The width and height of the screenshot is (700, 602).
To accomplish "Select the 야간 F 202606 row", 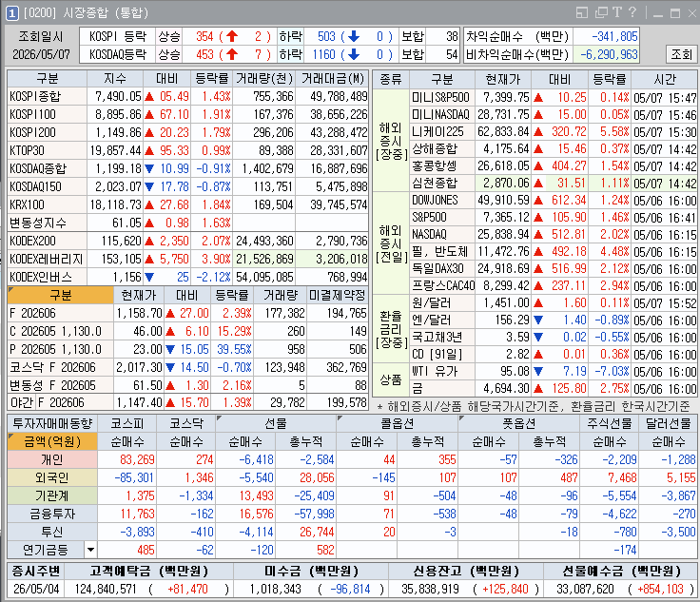I will (x=188, y=402).
